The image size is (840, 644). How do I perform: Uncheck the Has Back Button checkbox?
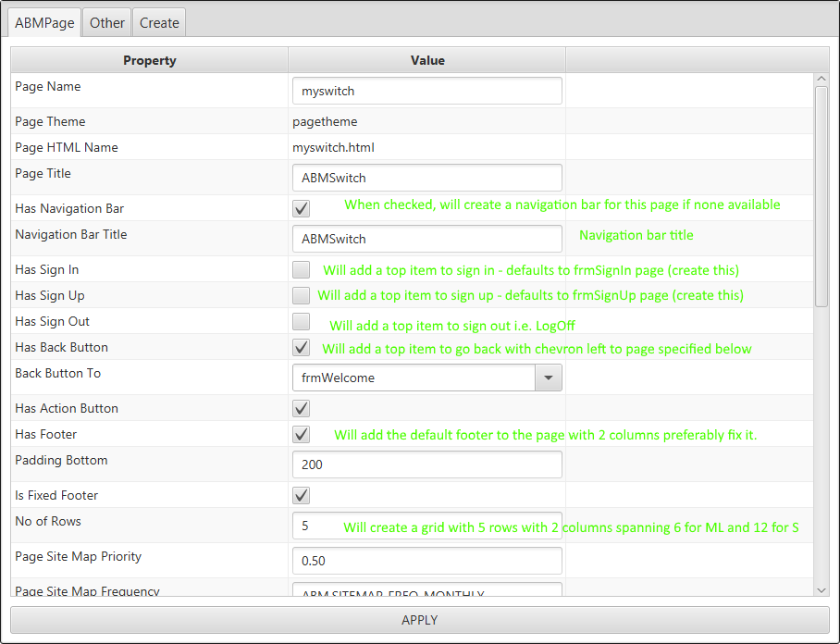click(301, 348)
